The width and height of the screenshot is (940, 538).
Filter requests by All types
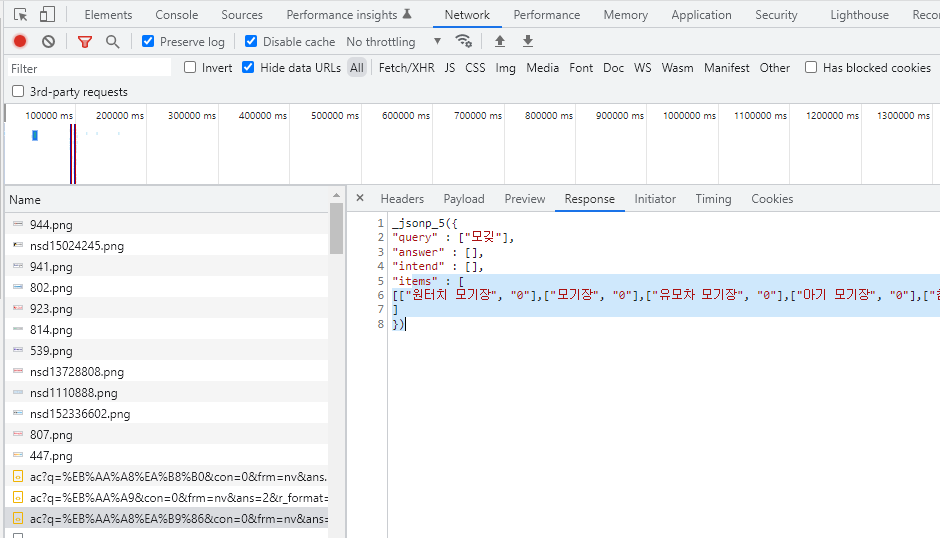point(357,68)
